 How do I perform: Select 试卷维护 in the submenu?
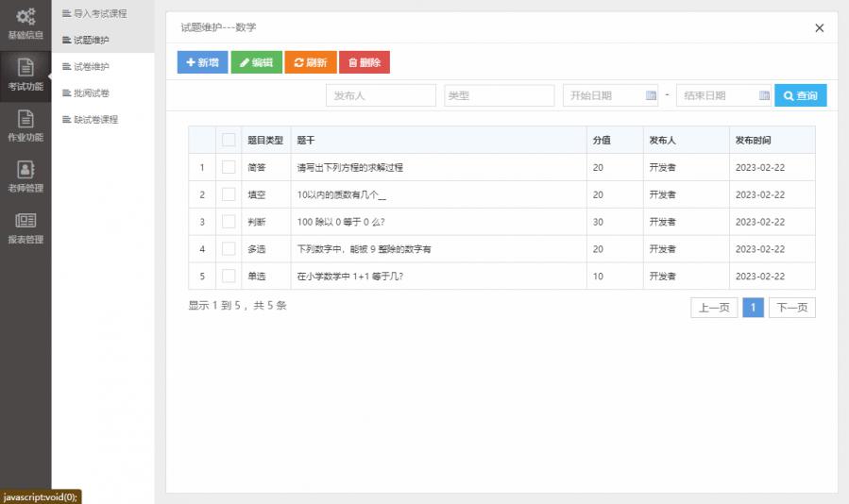click(92, 66)
